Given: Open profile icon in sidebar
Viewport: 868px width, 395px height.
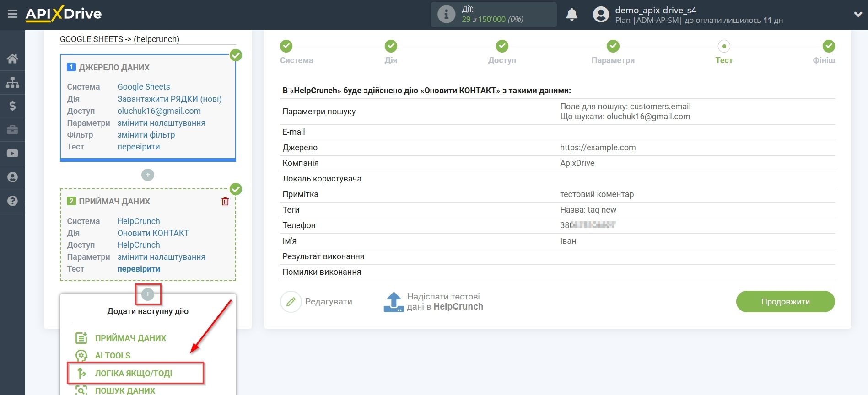Looking at the screenshot, I should [12, 177].
